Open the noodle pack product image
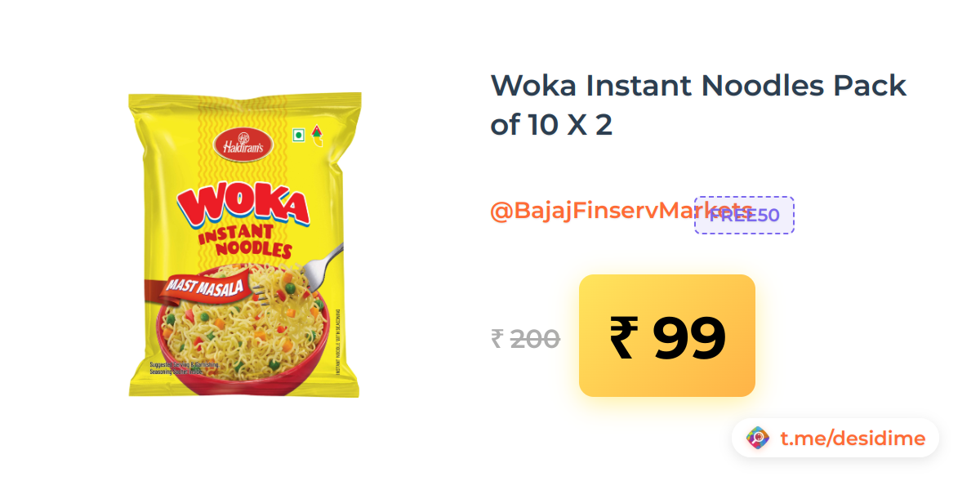 (245, 245)
